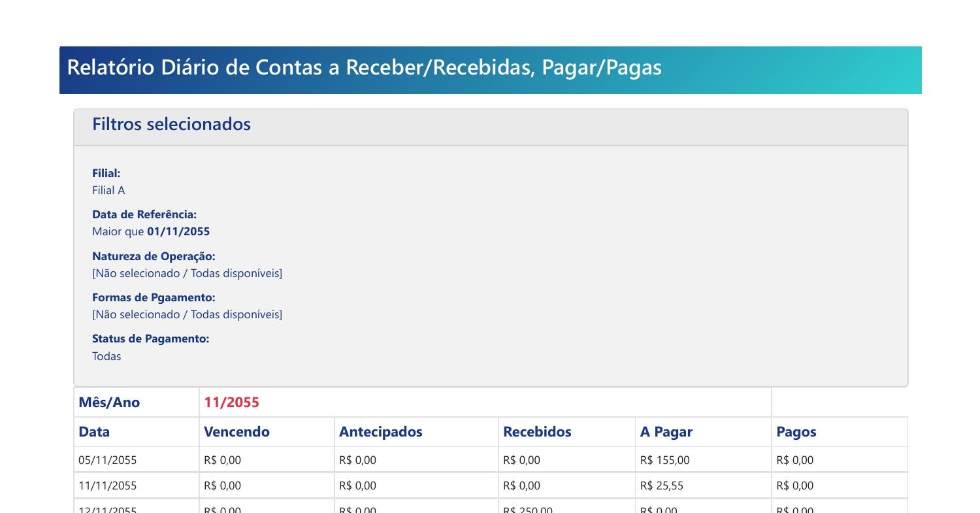Viewport: 980px width, 513px height.
Task: Select the "Antecipados" column header
Action: [x=380, y=432]
